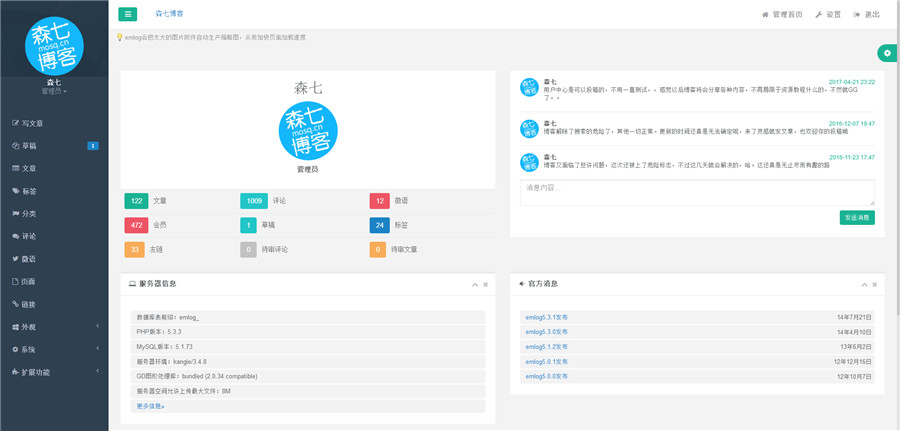Click into the 消息内容 message text box
900x431 pixels.
point(696,192)
